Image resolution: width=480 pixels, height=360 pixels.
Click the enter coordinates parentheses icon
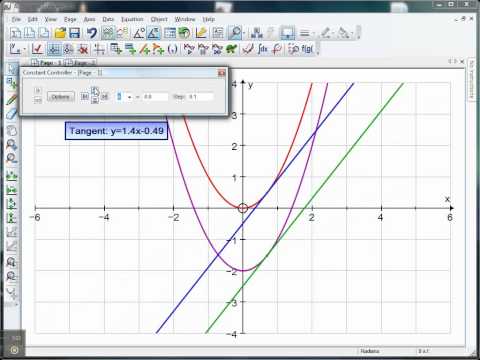coord(172,49)
